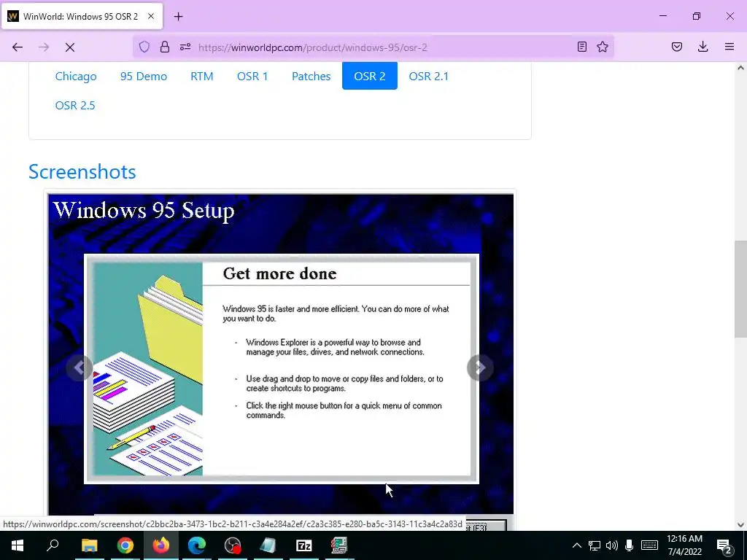747x560 pixels.
Task: Switch to the 95 Demo tab
Action: [144, 76]
